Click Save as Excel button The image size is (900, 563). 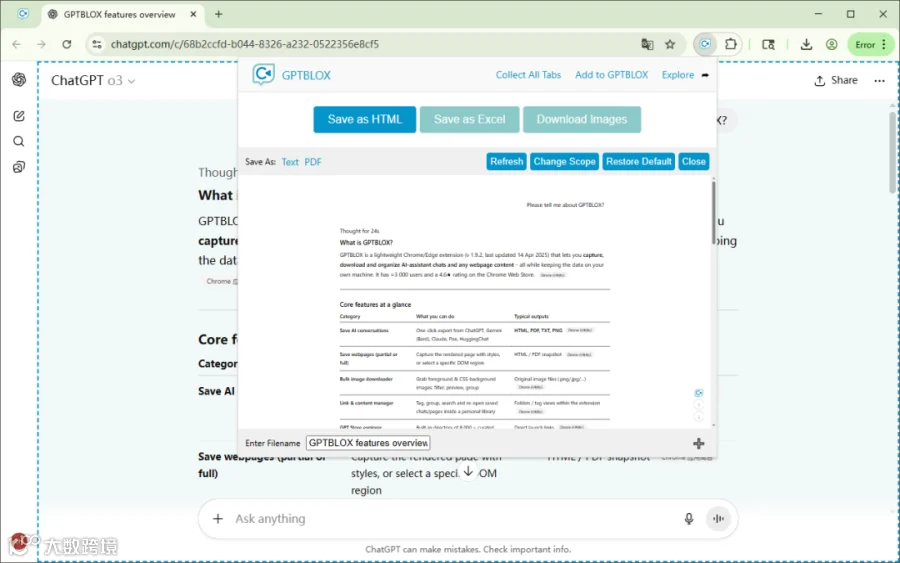[470, 119]
